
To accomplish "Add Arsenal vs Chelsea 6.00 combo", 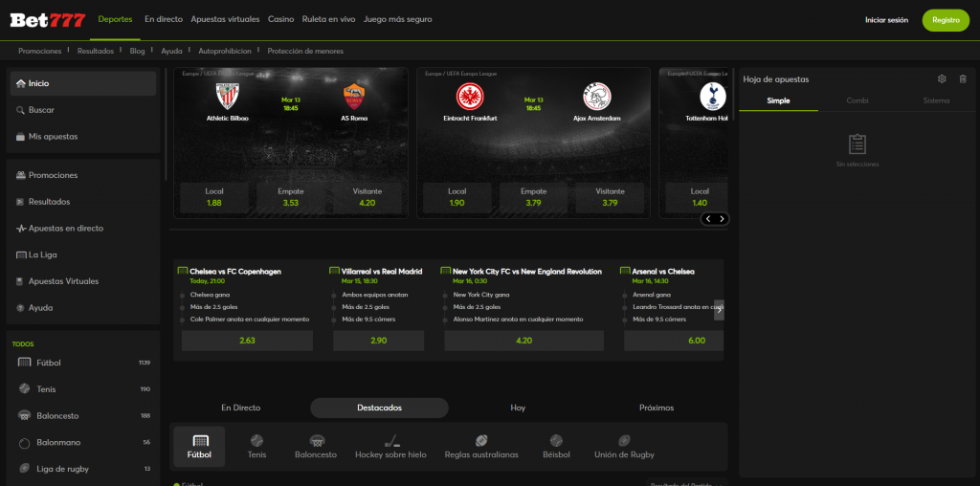I will 674,341.
